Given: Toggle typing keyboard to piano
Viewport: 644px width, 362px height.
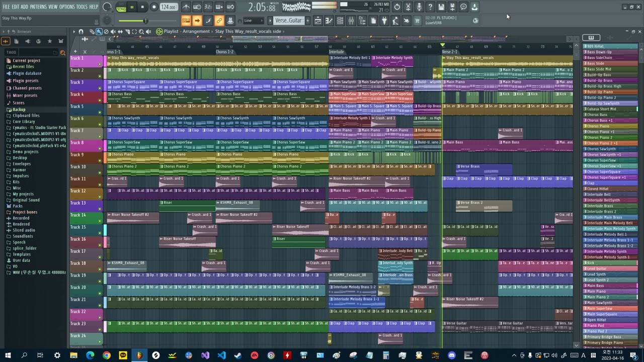Looking at the screenshot, I should click(x=186, y=21).
